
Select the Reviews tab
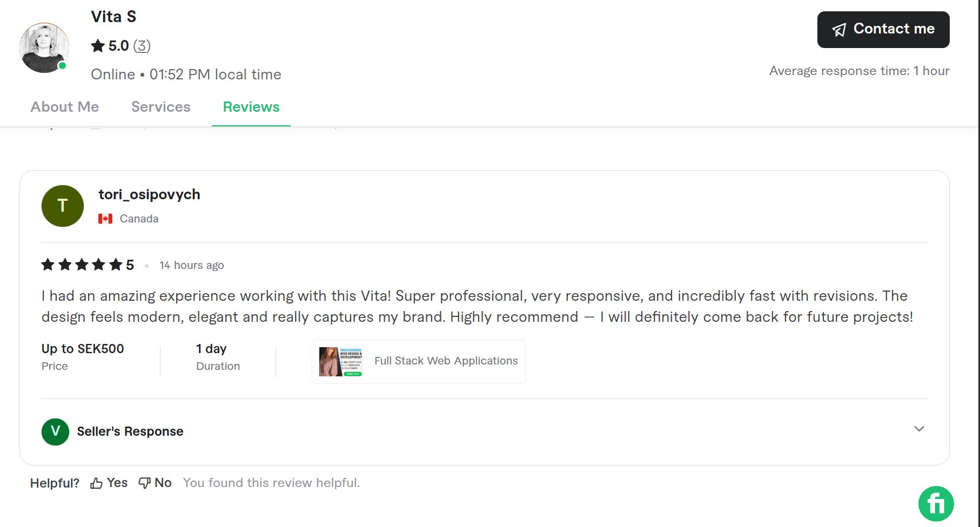[x=251, y=107]
